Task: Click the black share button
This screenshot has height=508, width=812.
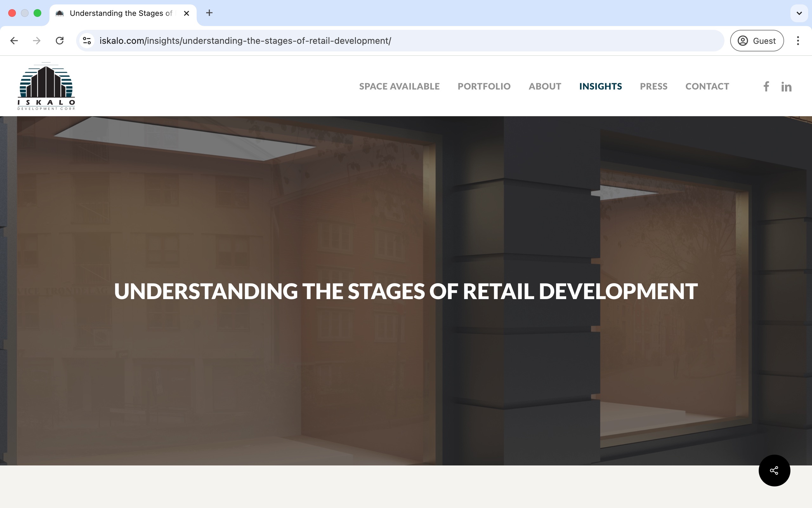Action: tap(774, 470)
